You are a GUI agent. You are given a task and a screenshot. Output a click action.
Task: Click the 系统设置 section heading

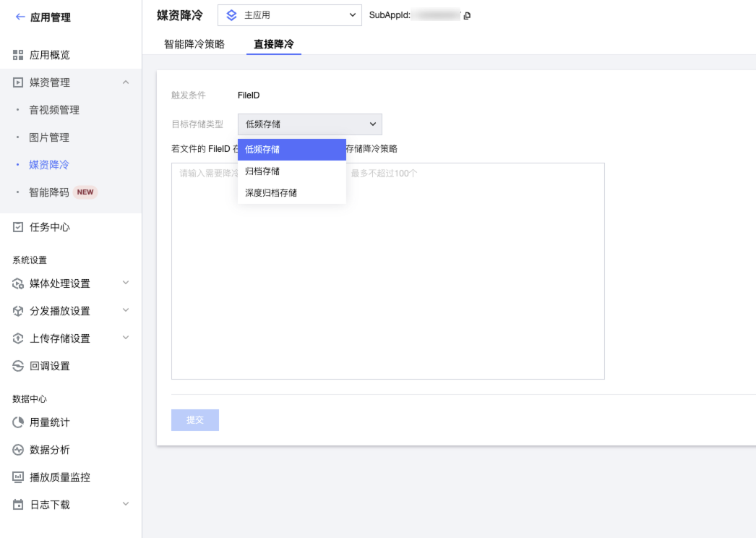click(30, 260)
